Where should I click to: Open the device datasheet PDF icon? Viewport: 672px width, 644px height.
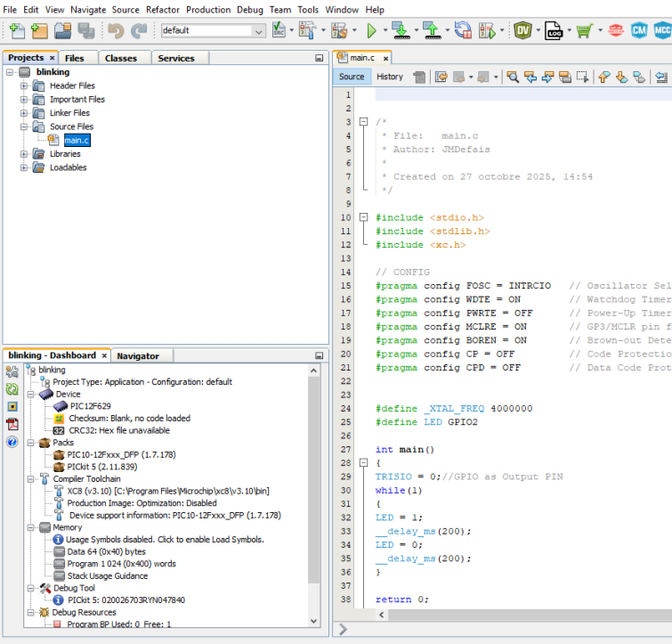pyautogui.click(x=12, y=424)
